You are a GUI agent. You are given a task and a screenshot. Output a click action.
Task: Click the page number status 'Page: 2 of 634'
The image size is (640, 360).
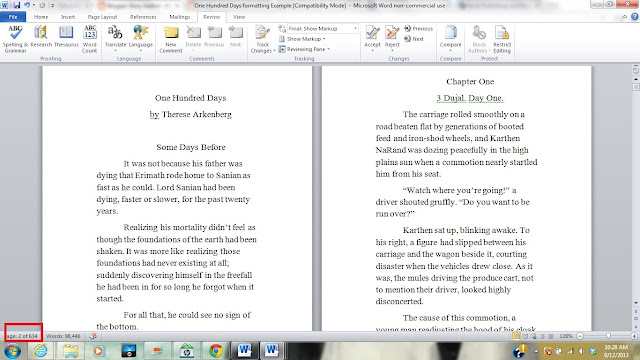pyautogui.click(x=23, y=336)
